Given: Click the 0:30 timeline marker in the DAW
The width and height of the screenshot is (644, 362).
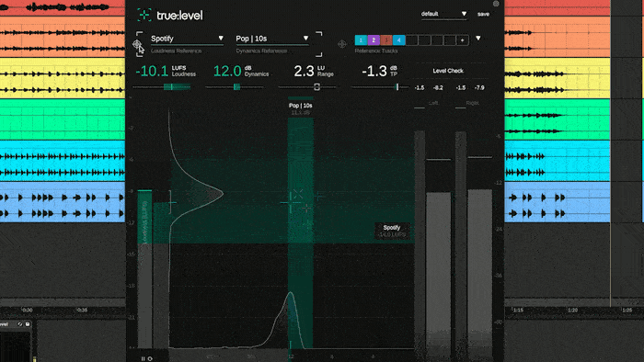Looking at the screenshot, I should point(27,310).
